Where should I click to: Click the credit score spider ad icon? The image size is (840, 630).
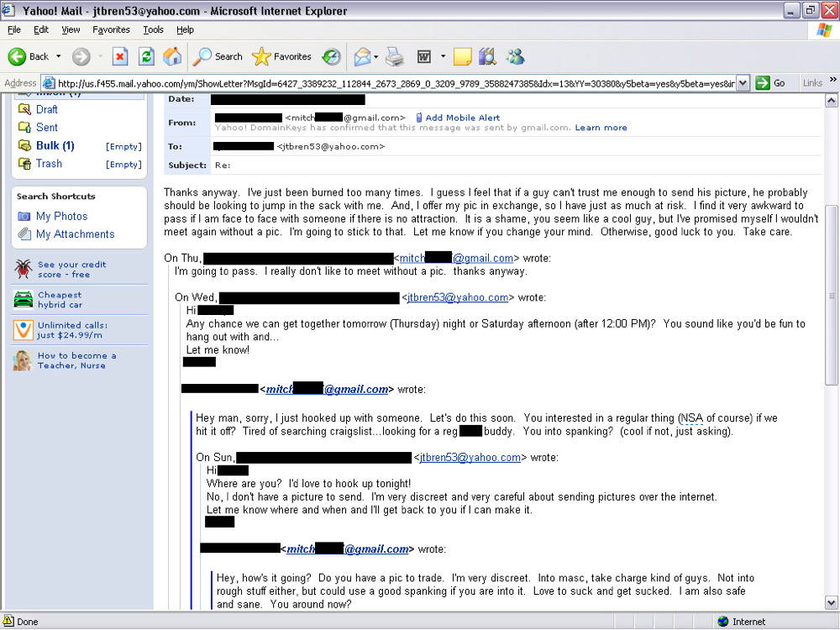point(23,269)
